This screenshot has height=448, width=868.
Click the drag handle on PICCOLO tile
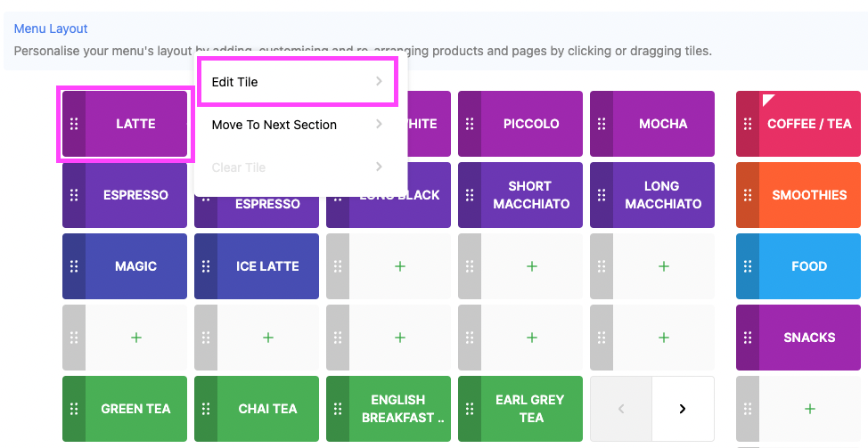coord(470,124)
